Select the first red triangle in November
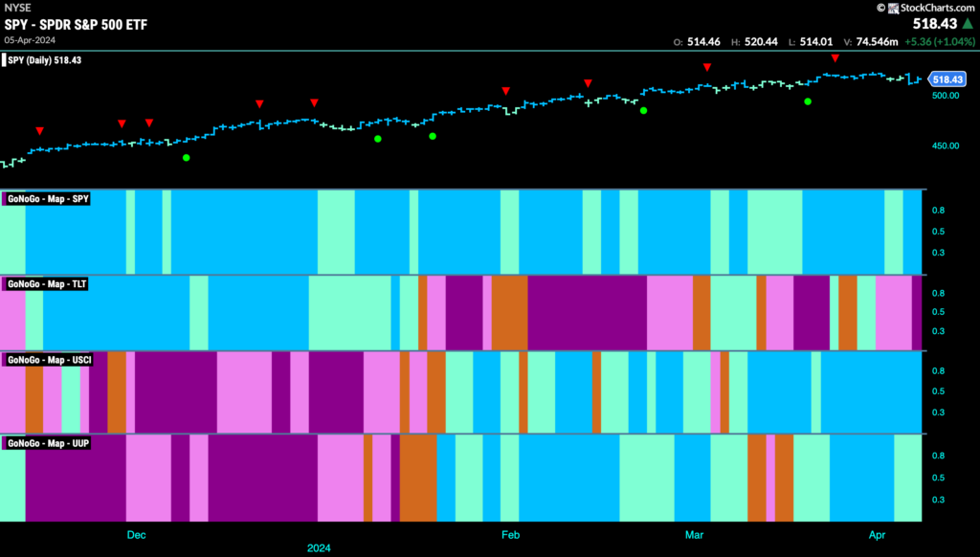 (x=40, y=131)
